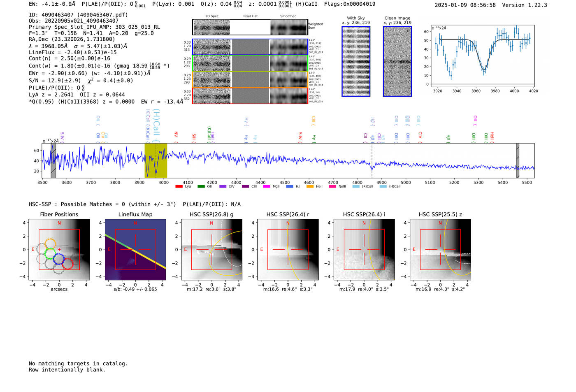Click the blue-bordered 2D spectrum fiber row

point(250,47)
